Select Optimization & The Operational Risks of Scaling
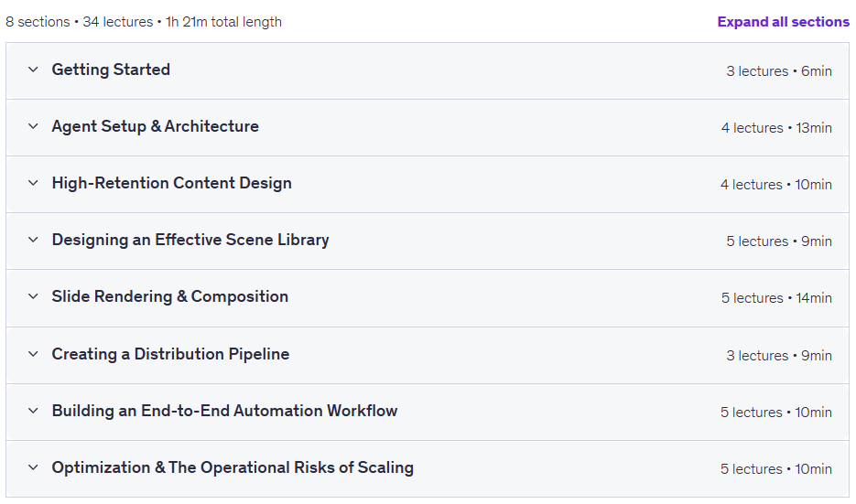856x504 pixels. [x=233, y=467]
